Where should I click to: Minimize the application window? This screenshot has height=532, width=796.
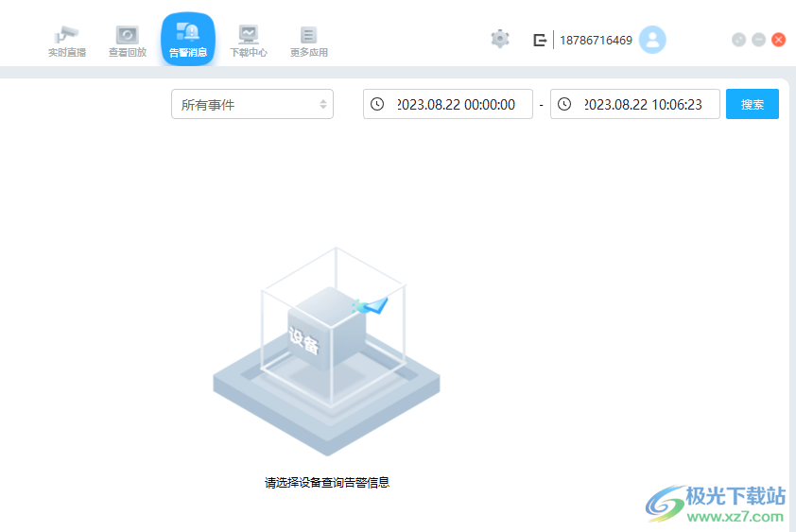pos(758,40)
